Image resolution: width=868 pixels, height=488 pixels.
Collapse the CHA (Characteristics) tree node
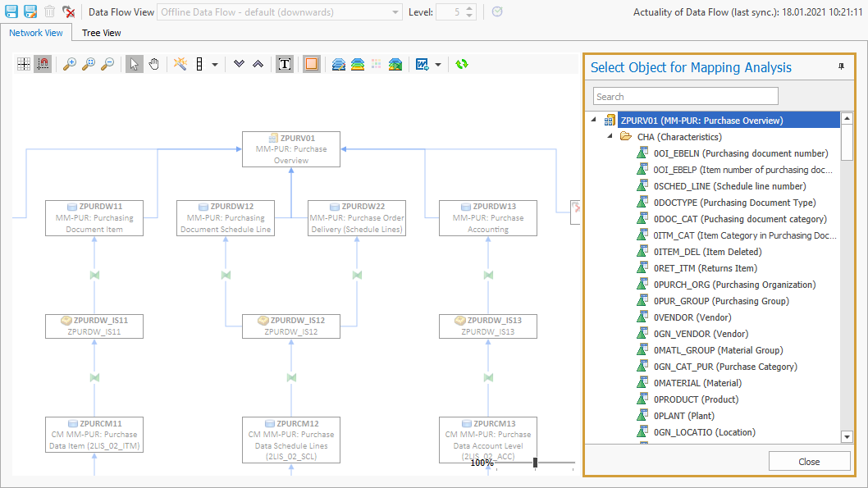[x=610, y=137]
